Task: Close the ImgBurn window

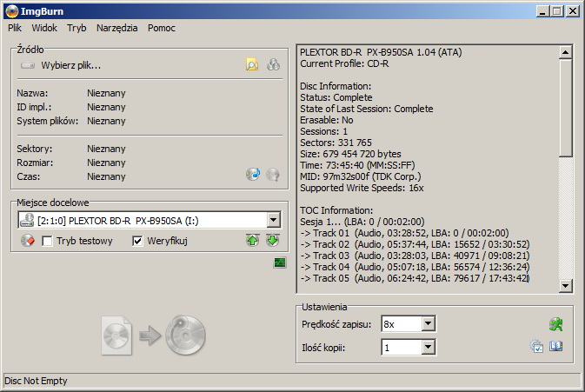Action: 573,11
